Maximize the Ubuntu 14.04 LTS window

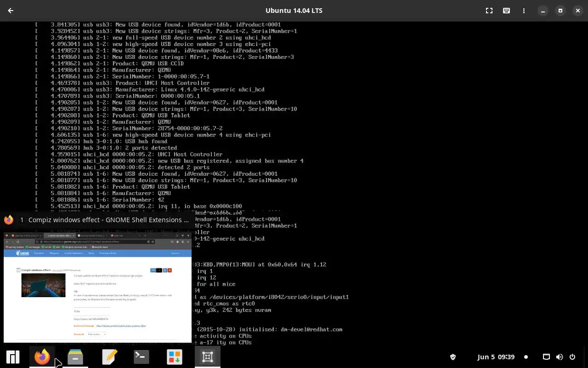point(560,11)
